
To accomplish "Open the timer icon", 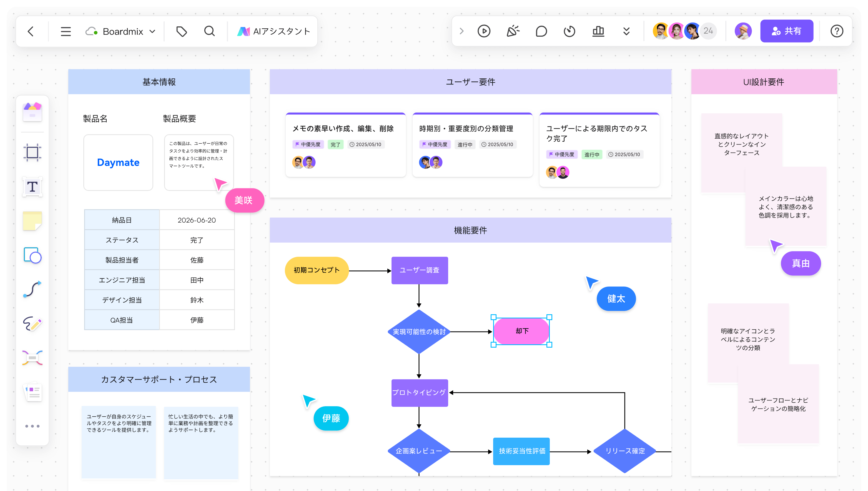I will click(x=570, y=31).
